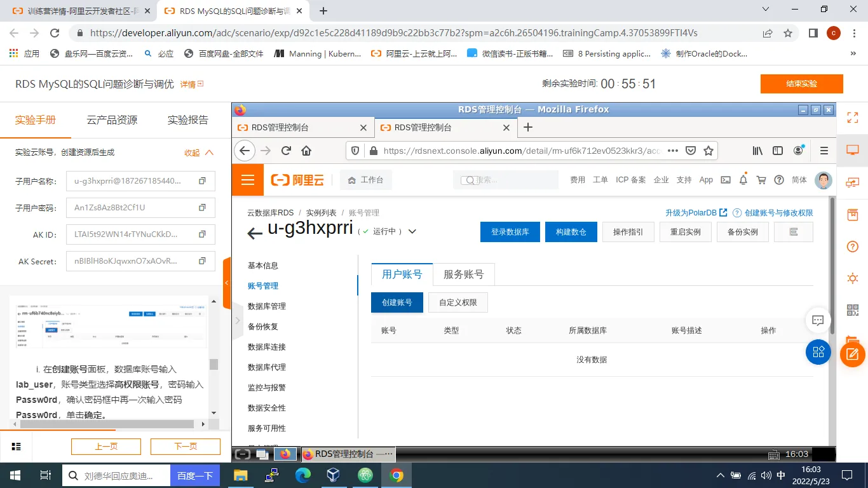Click the Windows Start button
868x488 pixels.
(15, 475)
